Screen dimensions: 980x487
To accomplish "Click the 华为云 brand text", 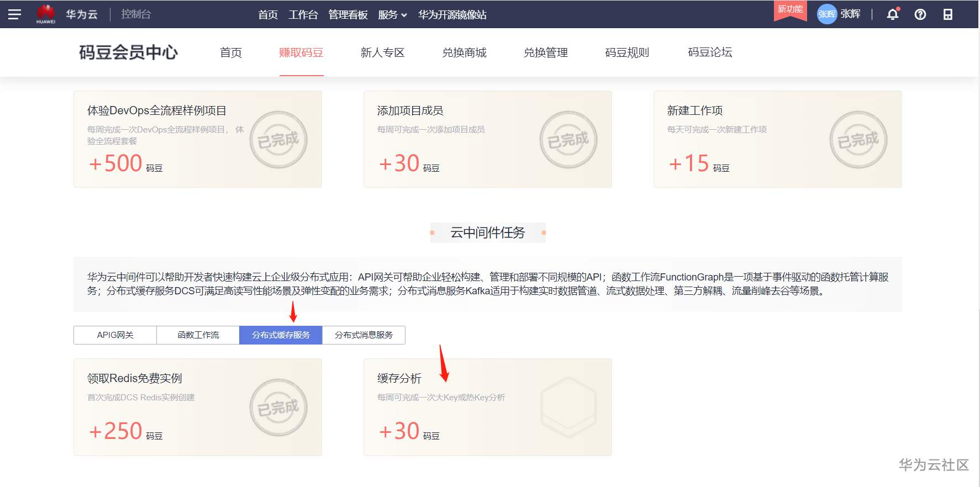I will coord(82,14).
